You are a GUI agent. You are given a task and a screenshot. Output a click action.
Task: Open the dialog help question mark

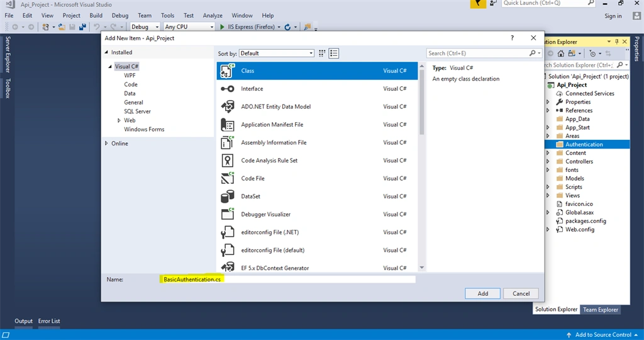(x=512, y=38)
